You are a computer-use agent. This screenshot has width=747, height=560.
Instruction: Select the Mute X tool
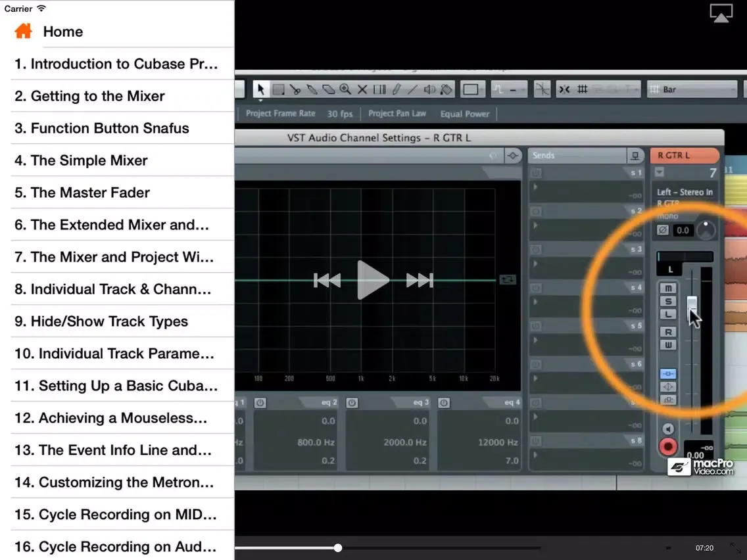(x=362, y=89)
